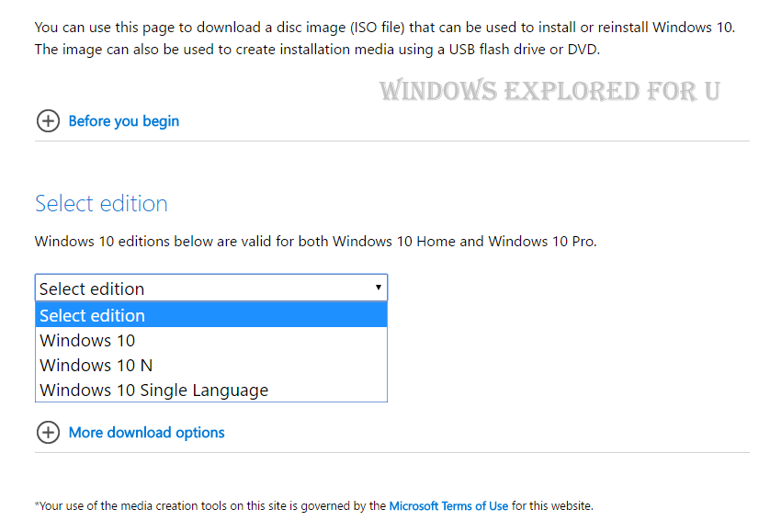Click the dropdown arrow on the edition selector
Screen dimensions: 759x532
tap(378, 288)
